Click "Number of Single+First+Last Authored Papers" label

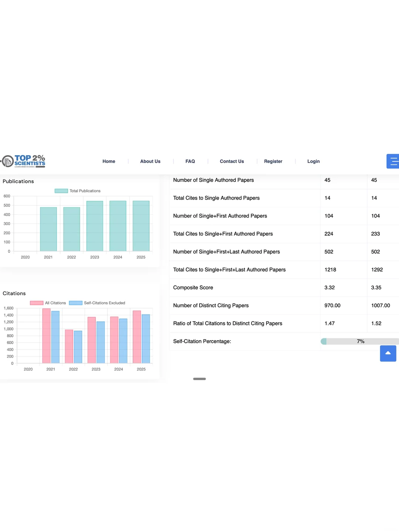click(226, 252)
